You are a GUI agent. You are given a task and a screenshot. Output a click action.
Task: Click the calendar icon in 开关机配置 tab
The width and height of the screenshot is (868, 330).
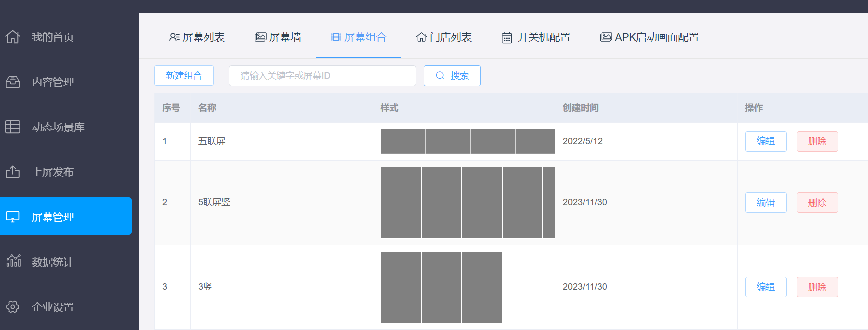tap(507, 38)
